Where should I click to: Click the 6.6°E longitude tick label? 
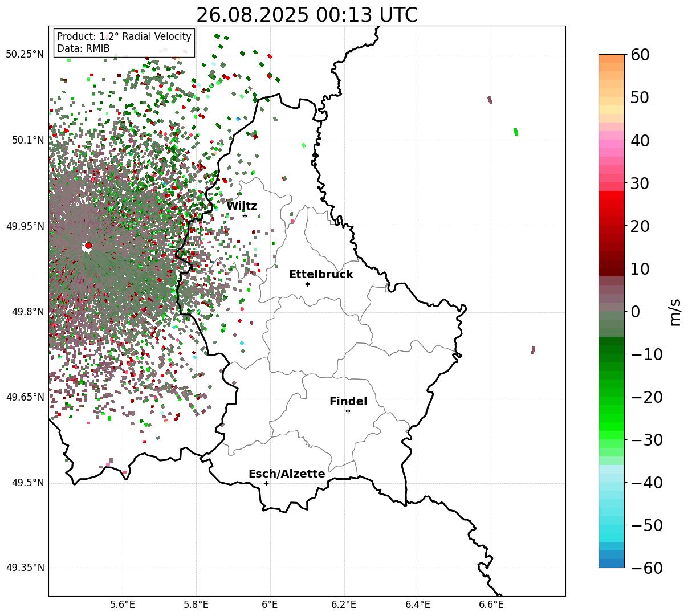click(x=491, y=605)
